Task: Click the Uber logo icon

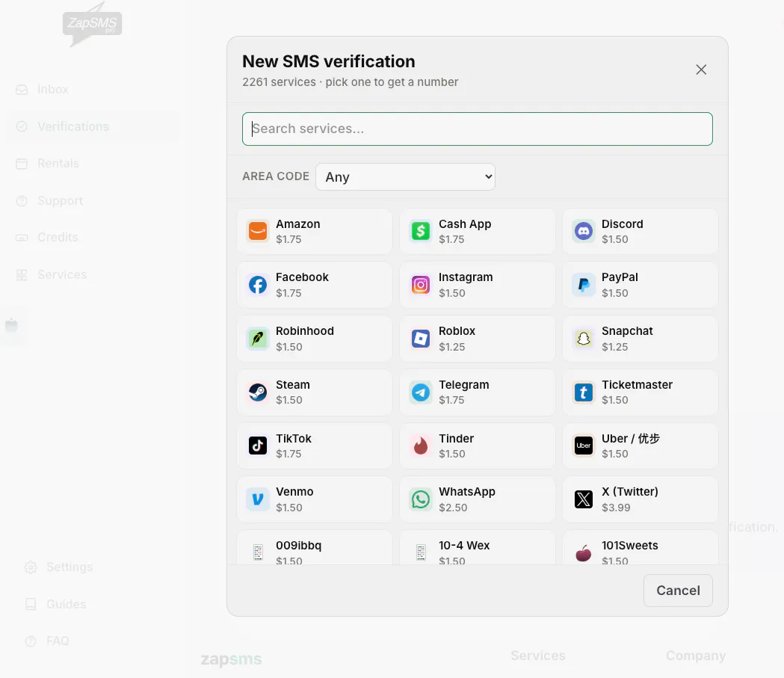Action: coord(584,446)
